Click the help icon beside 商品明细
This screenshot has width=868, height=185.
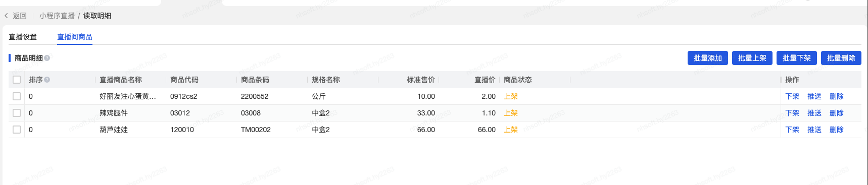[47, 58]
